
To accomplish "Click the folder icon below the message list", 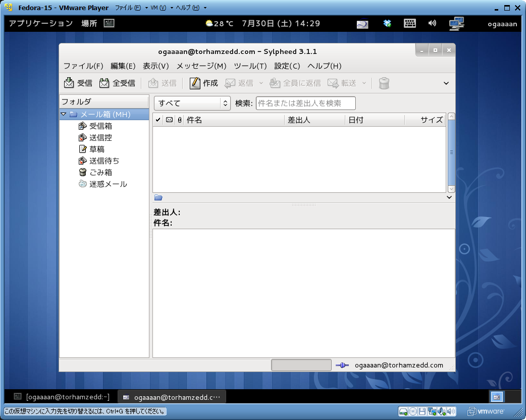I will 159,197.
